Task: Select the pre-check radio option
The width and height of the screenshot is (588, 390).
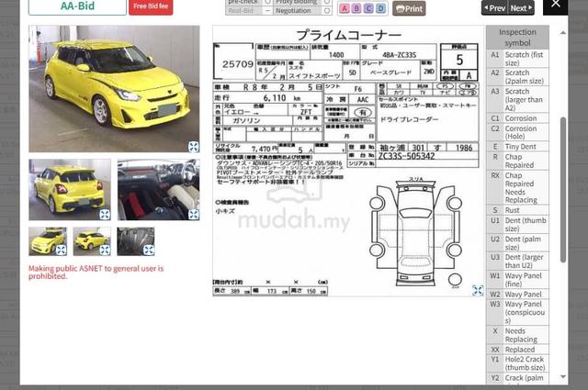Action: pyautogui.click(x=267, y=2)
